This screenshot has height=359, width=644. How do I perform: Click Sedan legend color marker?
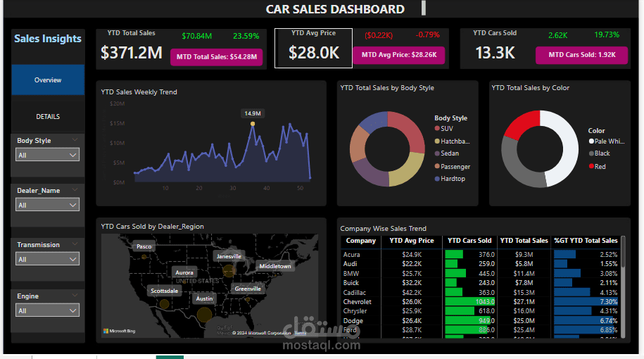pos(437,153)
